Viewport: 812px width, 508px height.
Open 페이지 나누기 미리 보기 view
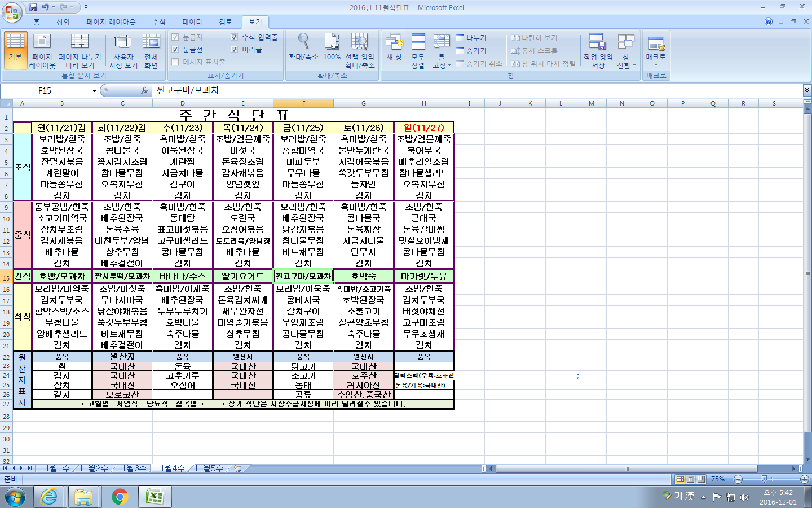pyautogui.click(x=80, y=51)
